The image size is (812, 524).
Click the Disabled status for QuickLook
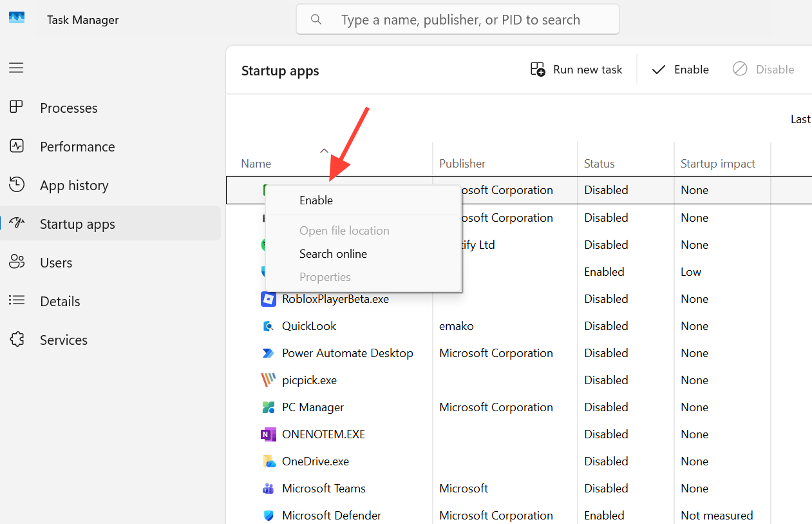pyautogui.click(x=606, y=326)
